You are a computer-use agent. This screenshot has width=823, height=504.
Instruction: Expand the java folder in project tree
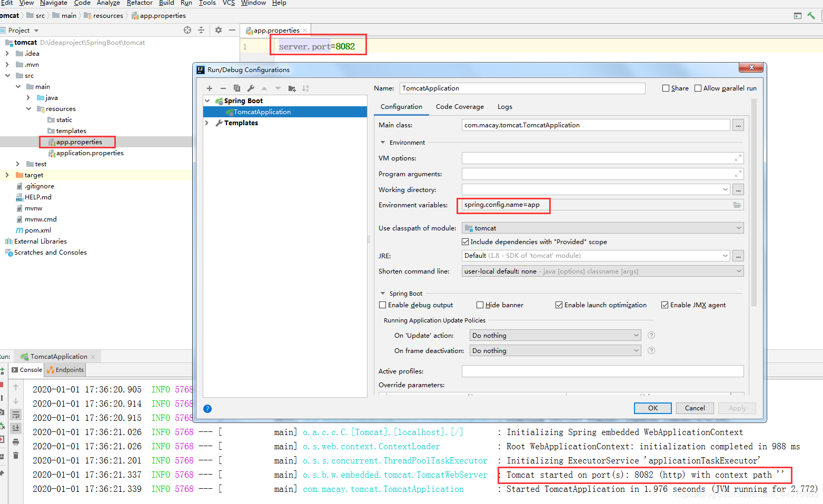pyautogui.click(x=28, y=98)
